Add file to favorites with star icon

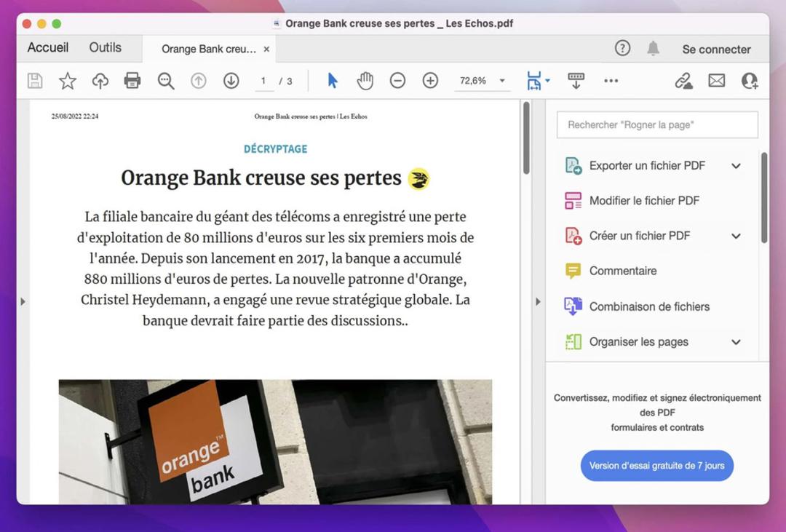point(67,81)
